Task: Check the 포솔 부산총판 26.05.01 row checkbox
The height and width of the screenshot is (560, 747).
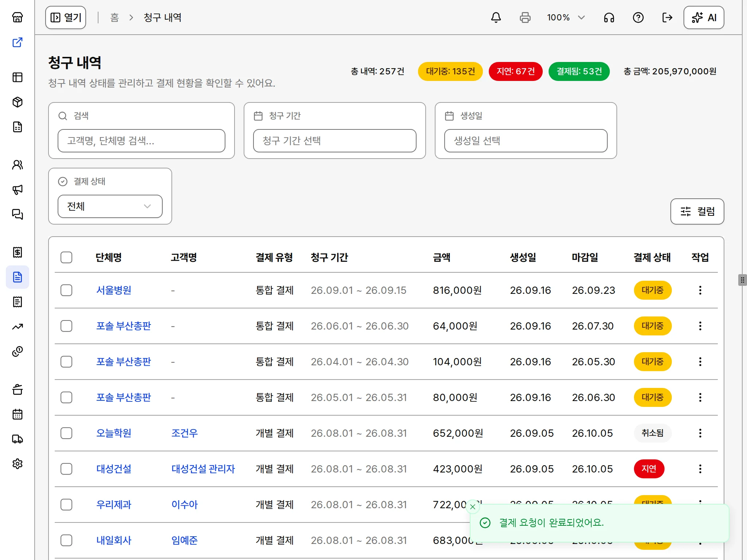Action: [x=66, y=397]
